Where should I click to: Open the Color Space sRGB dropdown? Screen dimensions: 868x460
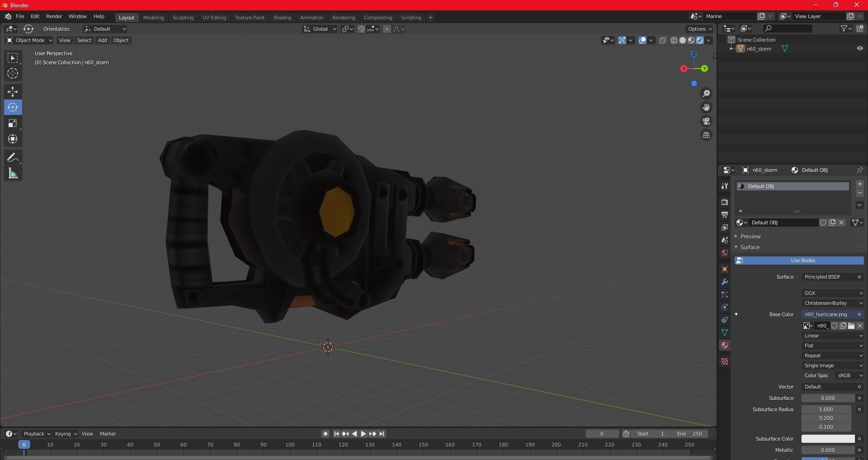click(x=849, y=375)
